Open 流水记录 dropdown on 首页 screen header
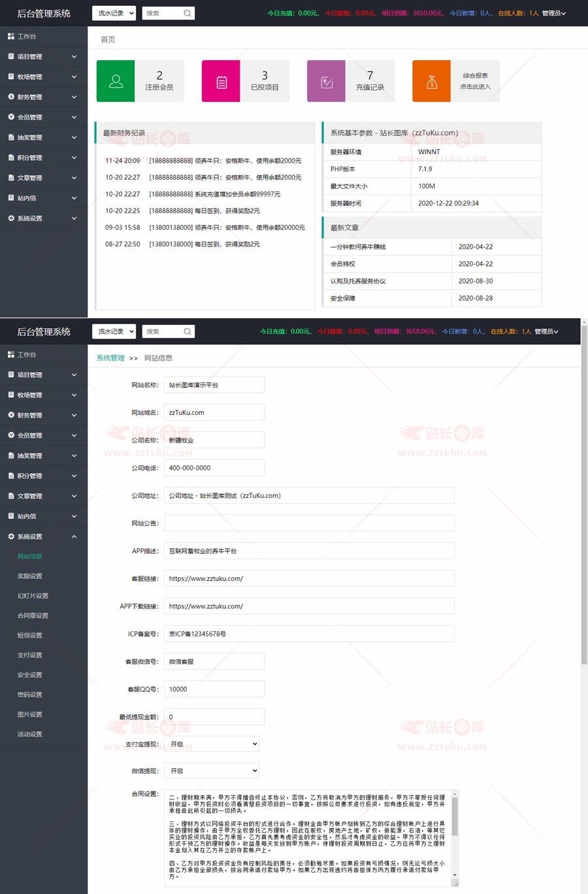The height and width of the screenshot is (894, 588). click(x=114, y=13)
